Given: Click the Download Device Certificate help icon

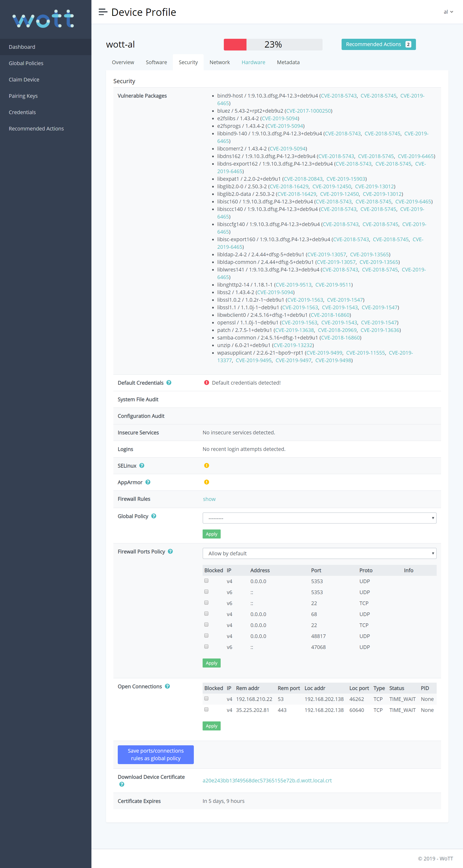Looking at the screenshot, I should 122,784.
